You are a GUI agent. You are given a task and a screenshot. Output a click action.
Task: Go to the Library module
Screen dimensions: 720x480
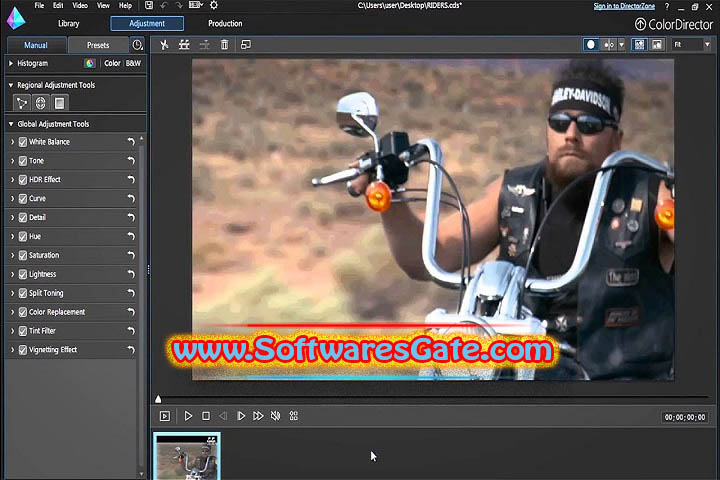point(68,23)
